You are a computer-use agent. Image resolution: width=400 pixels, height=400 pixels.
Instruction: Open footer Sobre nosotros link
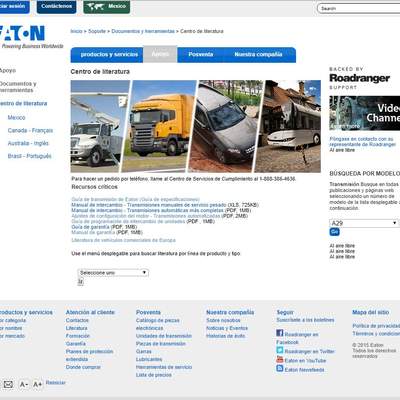click(223, 320)
